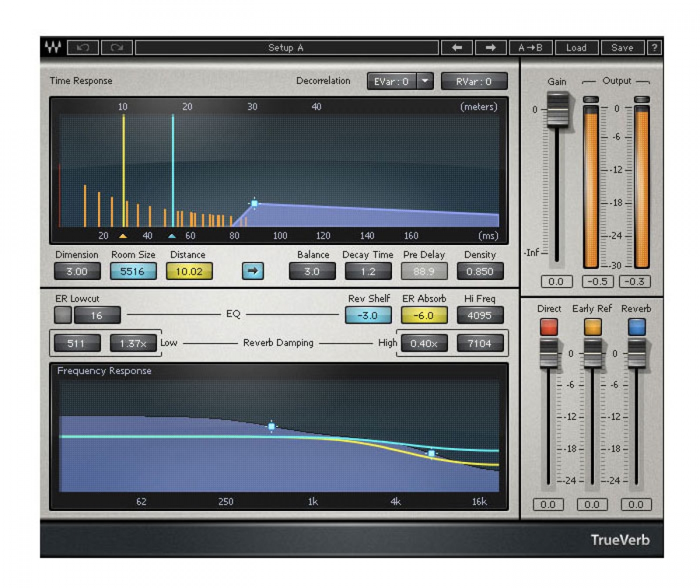Open the EVar decorrelation dropdown arrow
The height and width of the screenshot is (588, 700).
[425, 82]
